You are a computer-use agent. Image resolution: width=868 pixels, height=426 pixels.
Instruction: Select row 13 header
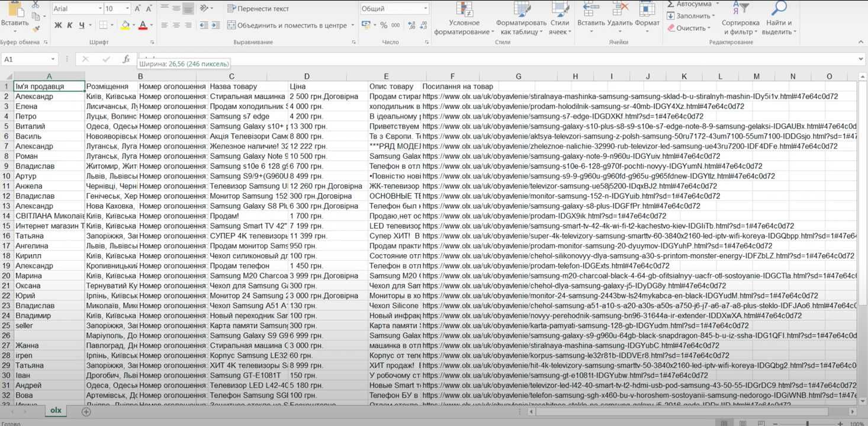(6, 206)
